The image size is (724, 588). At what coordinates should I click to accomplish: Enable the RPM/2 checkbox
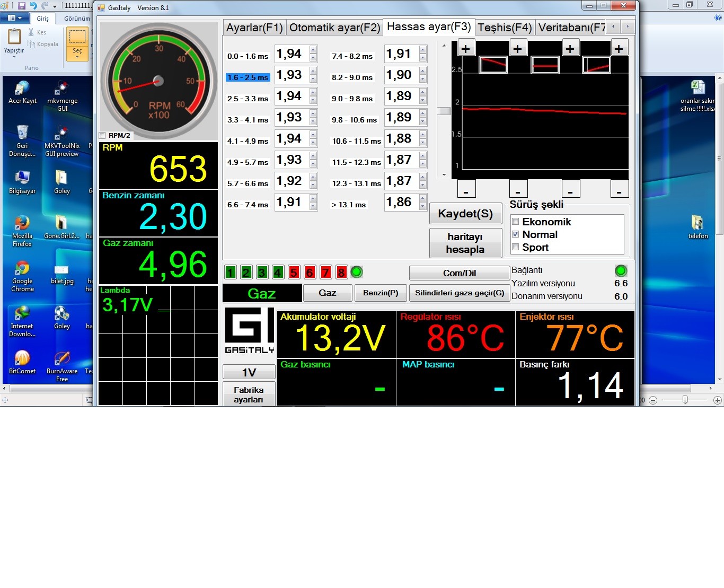(x=102, y=136)
